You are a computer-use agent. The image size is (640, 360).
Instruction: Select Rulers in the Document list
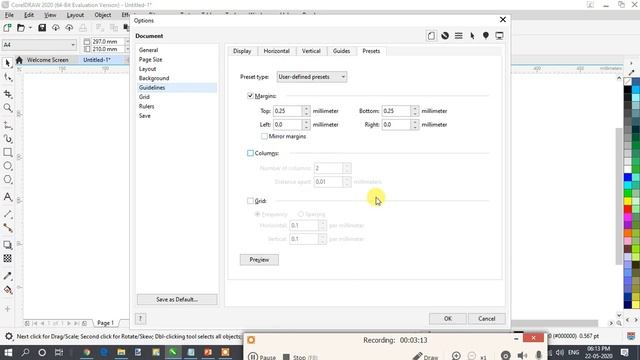(147, 106)
